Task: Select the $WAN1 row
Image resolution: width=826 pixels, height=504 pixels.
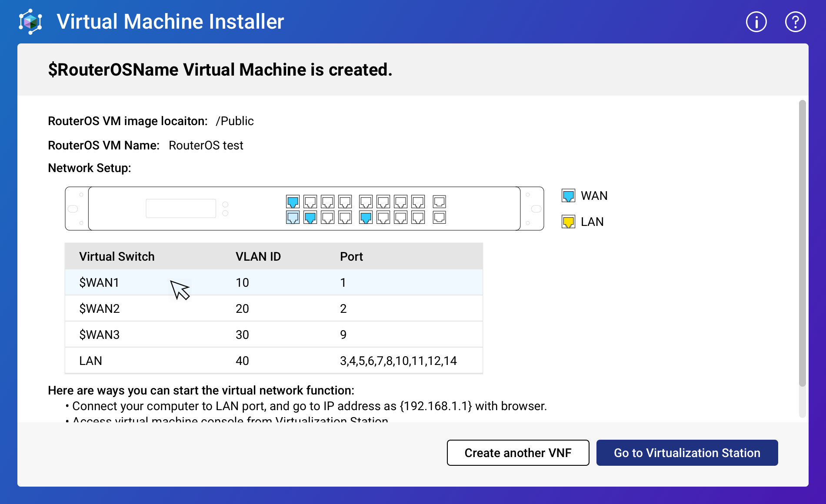Action: (274, 282)
